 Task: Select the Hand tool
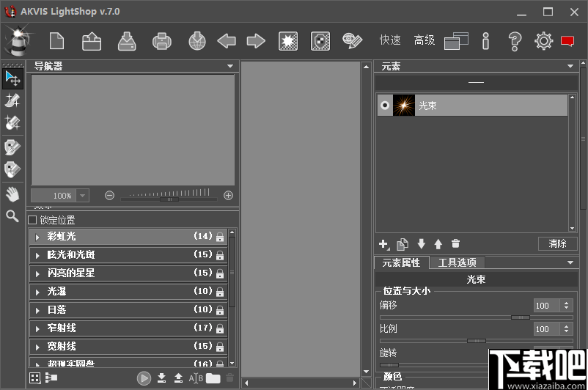tap(12, 194)
